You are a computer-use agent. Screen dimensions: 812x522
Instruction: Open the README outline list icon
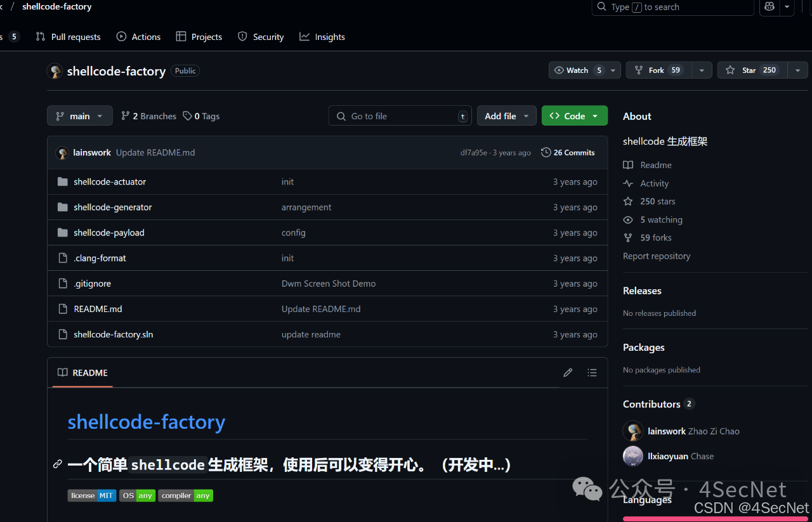pyautogui.click(x=592, y=373)
